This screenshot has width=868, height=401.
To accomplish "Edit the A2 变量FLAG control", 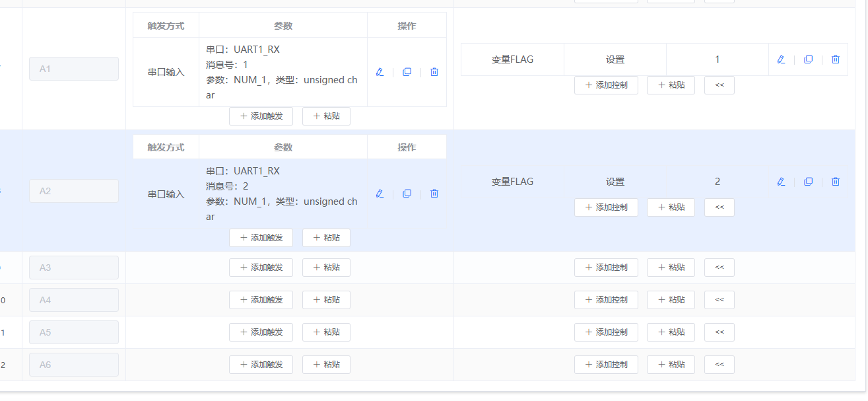I will pos(781,181).
